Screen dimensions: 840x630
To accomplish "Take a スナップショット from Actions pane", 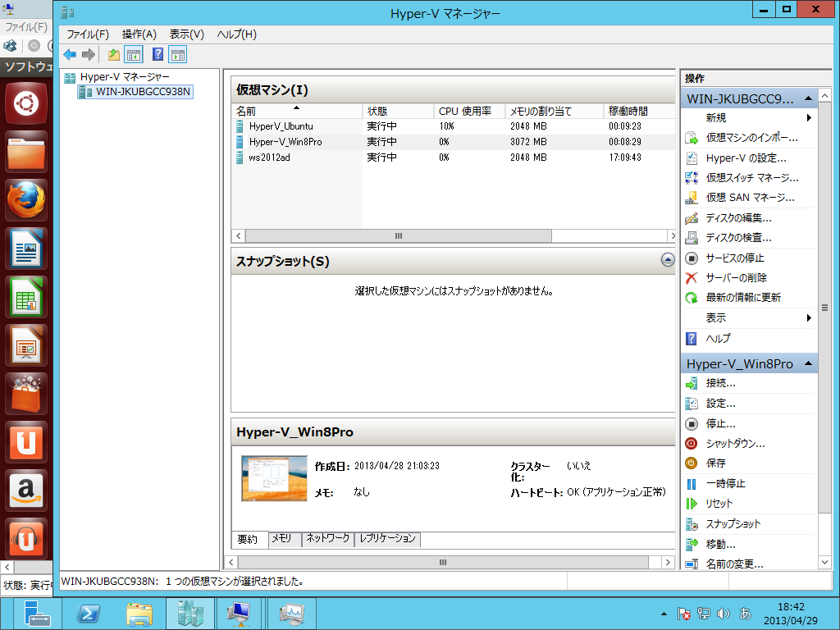I will [733, 523].
